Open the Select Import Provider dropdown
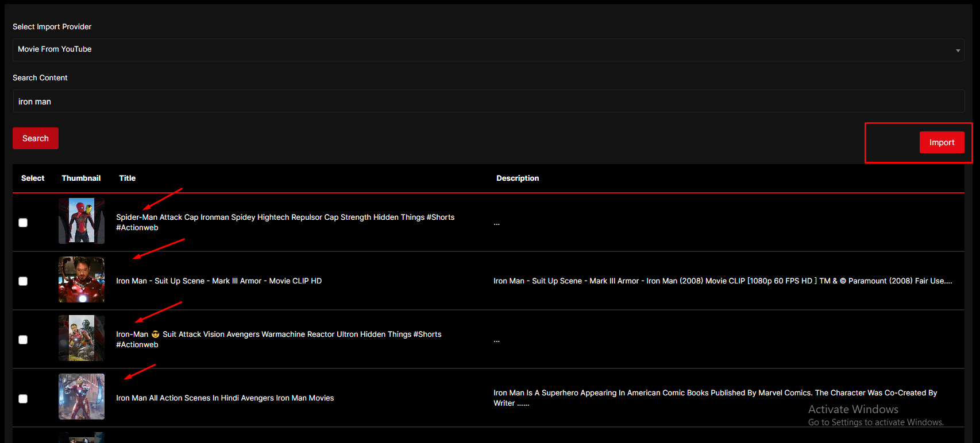Image resolution: width=980 pixels, height=443 pixels. tap(488, 50)
